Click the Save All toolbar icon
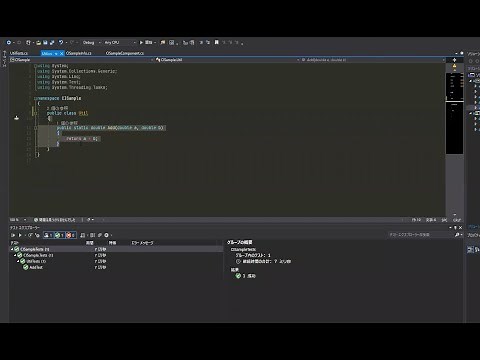The image size is (480, 360). (x=52, y=43)
